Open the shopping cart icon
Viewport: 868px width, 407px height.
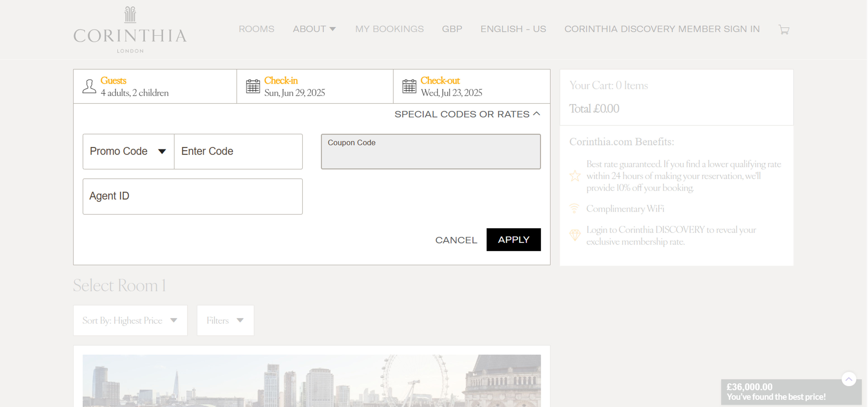click(x=784, y=30)
